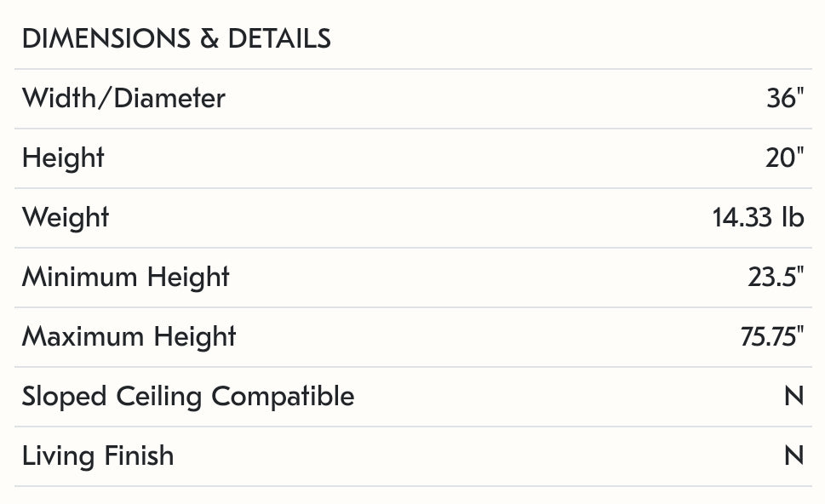The width and height of the screenshot is (825, 504).
Task: Click the 75.75" maximum height value
Action: tap(771, 337)
